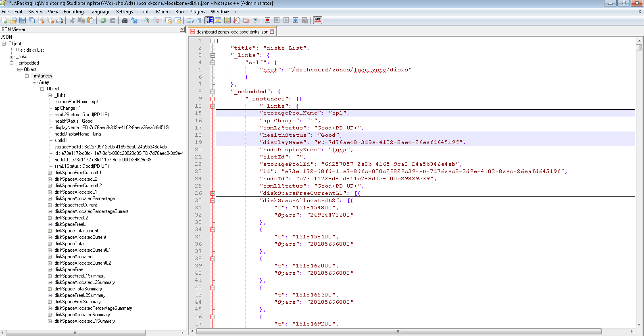
Task: Collapse the _instances tree node
Action: pos(27,76)
